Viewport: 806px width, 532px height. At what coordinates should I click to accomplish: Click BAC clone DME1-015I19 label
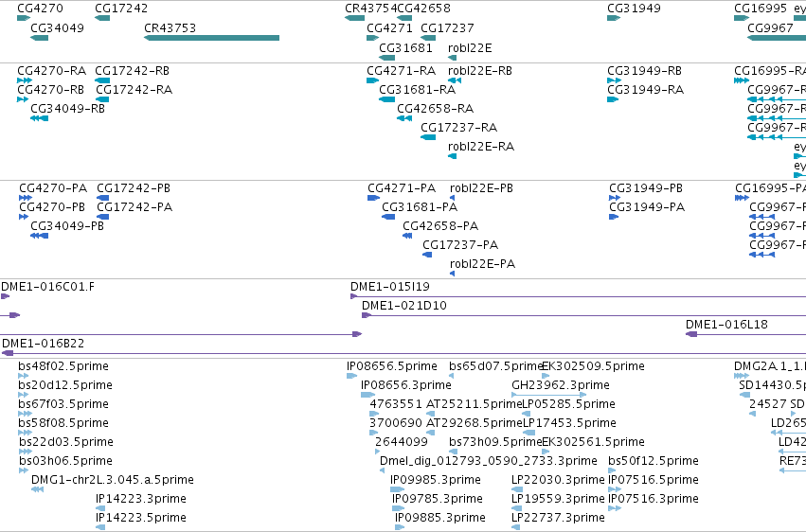[390, 287]
